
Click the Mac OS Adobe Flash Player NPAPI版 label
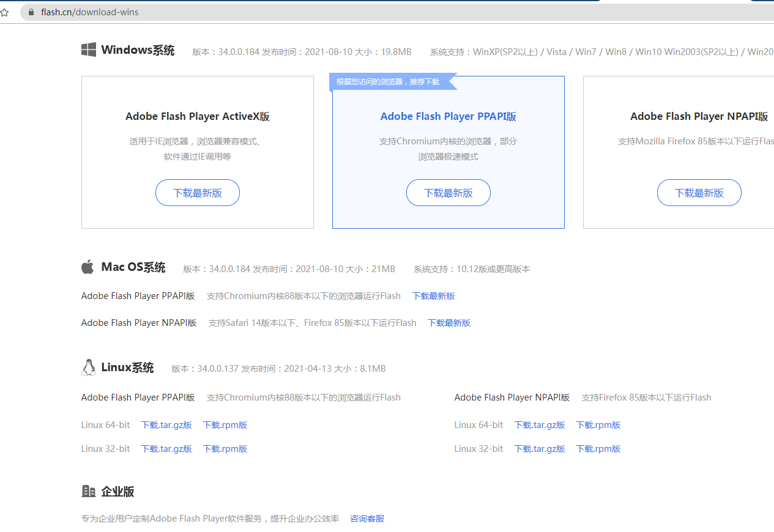(x=139, y=323)
